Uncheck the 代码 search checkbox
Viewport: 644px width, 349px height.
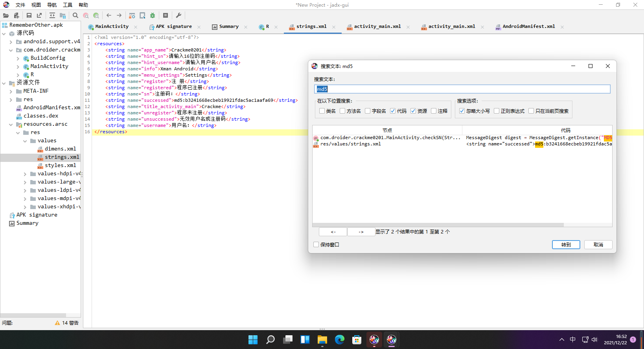pos(393,111)
